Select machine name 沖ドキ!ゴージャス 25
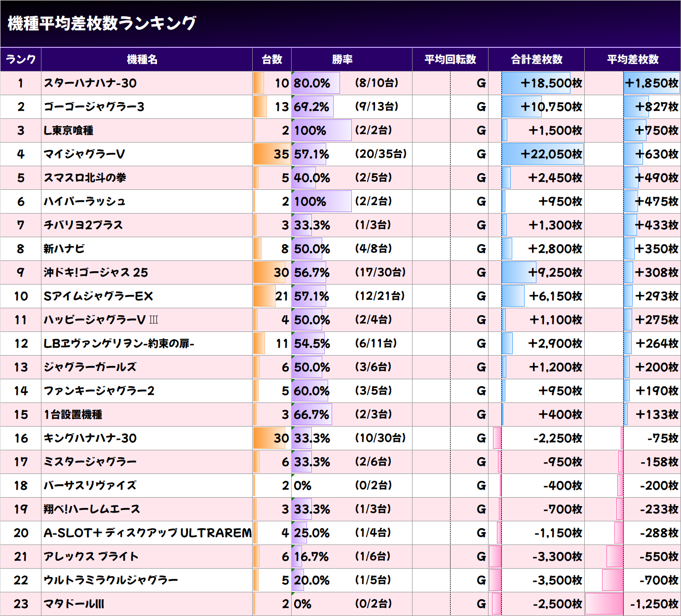The image size is (681, 616). [96, 273]
